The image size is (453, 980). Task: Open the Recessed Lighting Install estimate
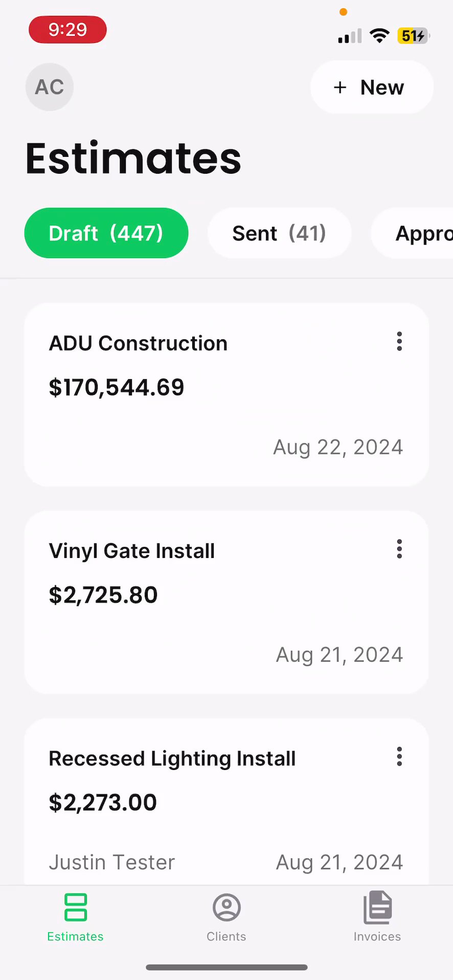[172, 758]
